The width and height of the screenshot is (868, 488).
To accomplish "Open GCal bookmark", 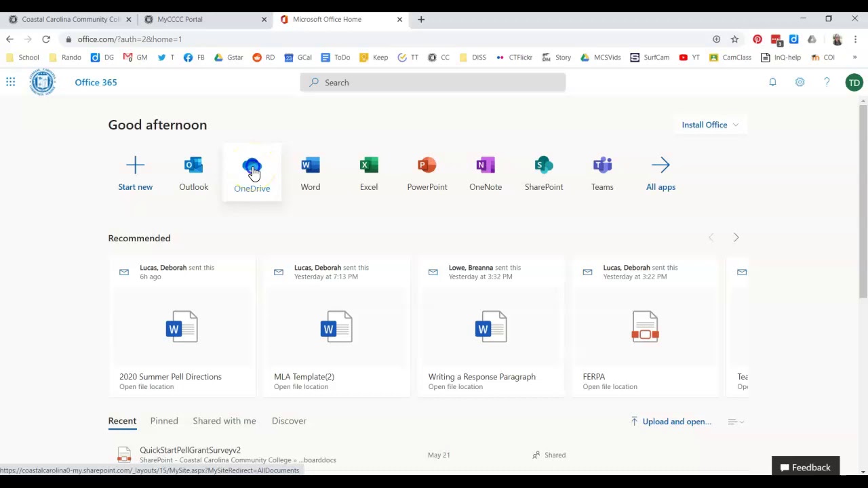I will coord(298,58).
